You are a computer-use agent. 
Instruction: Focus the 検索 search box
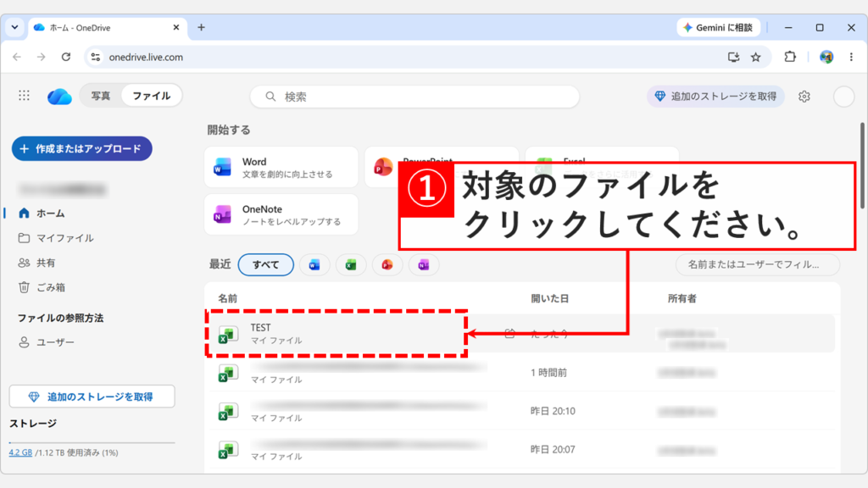415,97
